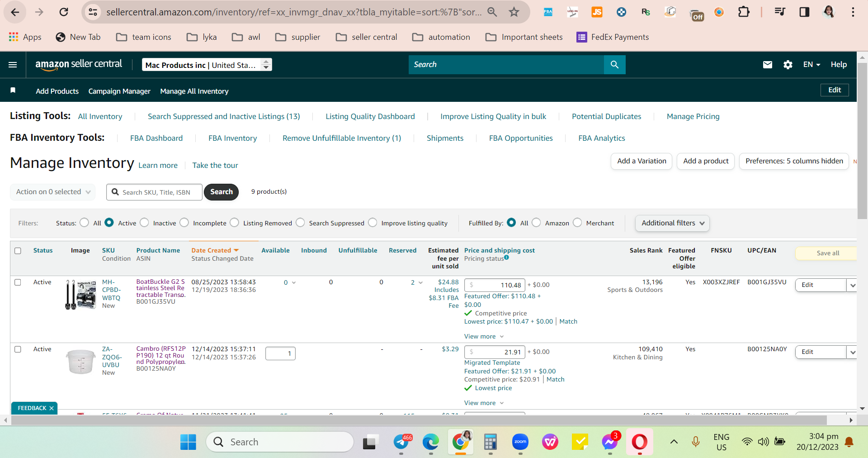This screenshot has height=458, width=868.
Task: Click the bookmark flag icon in navigation bar
Action: 13,91
